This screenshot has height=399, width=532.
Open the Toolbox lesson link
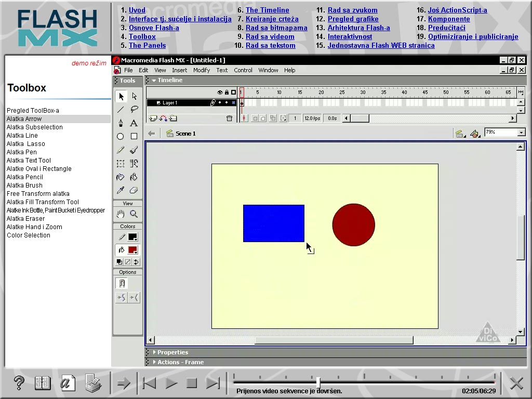142,36
